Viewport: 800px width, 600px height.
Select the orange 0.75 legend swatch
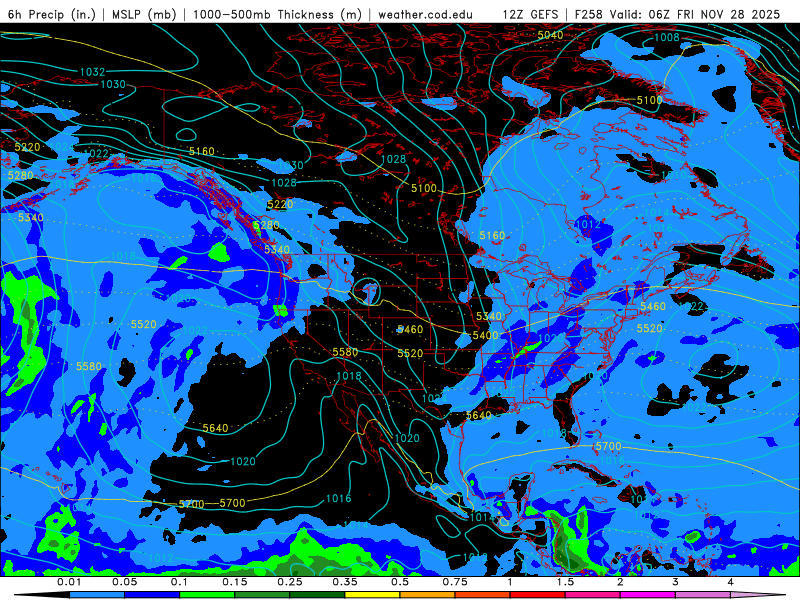click(428, 595)
